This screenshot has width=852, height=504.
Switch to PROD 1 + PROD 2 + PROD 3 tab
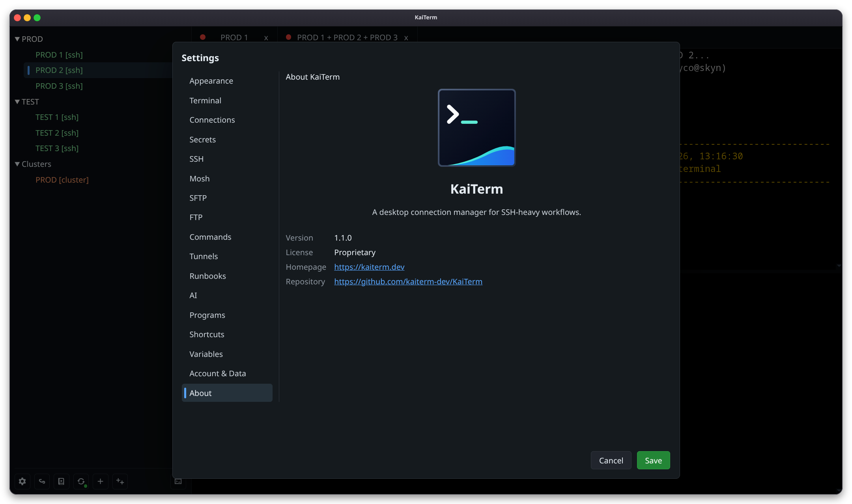347,37
